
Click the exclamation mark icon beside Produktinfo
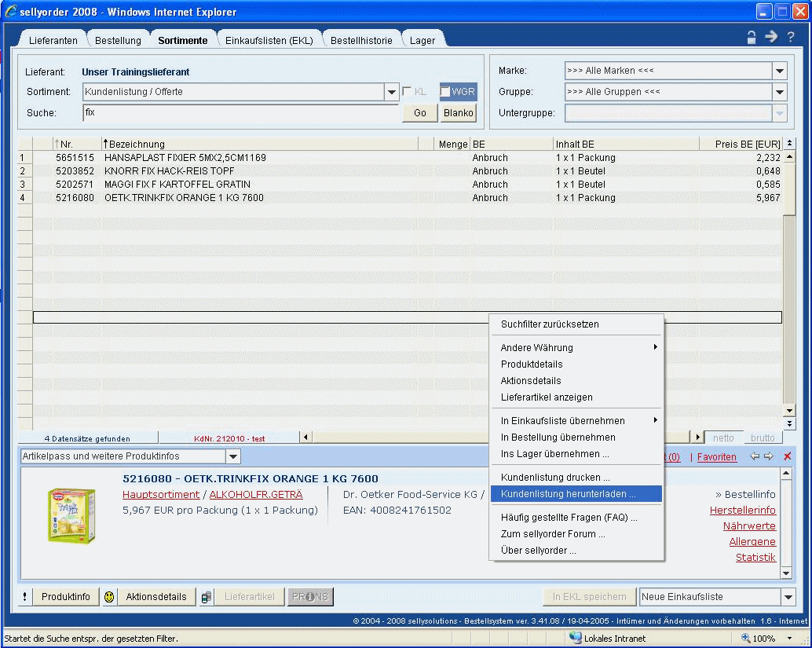(25, 597)
